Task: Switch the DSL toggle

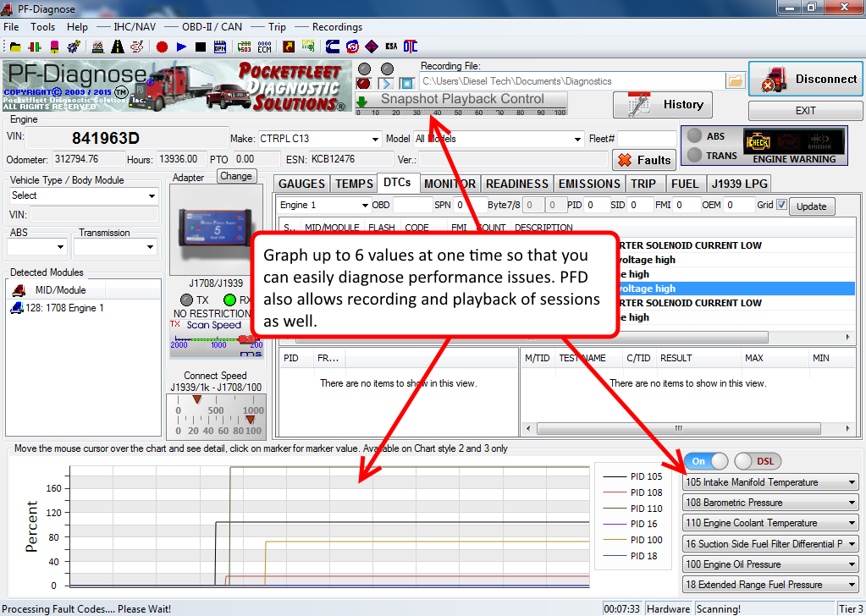Action: point(758,461)
